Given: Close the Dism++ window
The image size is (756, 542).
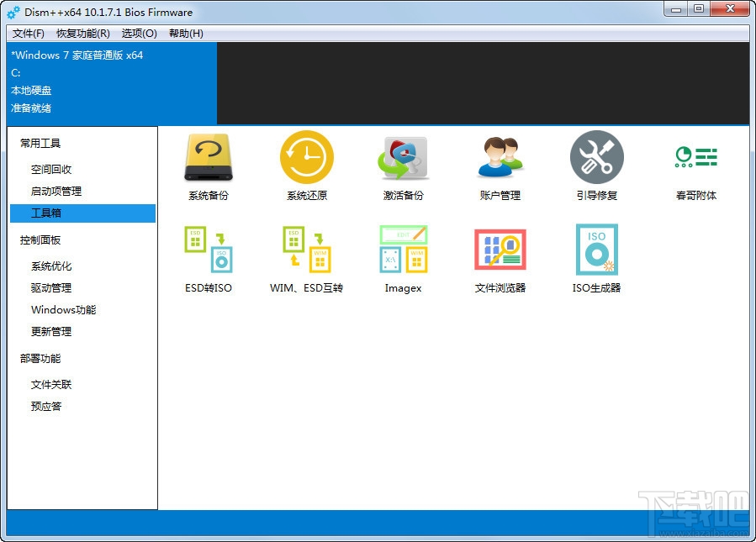Looking at the screenshot, I should (729, 9).
